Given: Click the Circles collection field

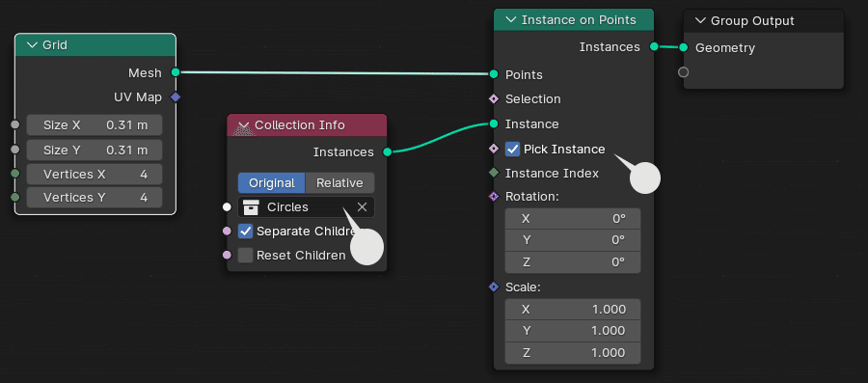Looking at the screenshot, I should coord(306,207).
